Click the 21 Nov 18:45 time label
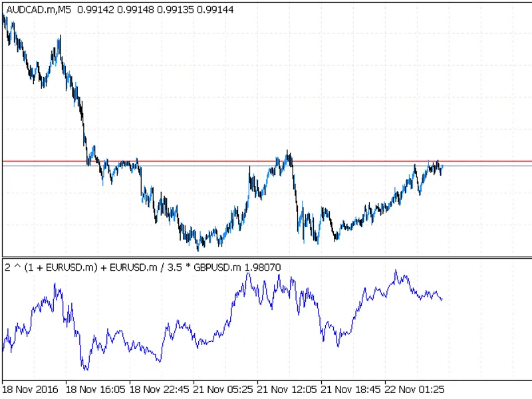Screen dimensions: 532x399 pyautogui.click(x=351, y=389)
